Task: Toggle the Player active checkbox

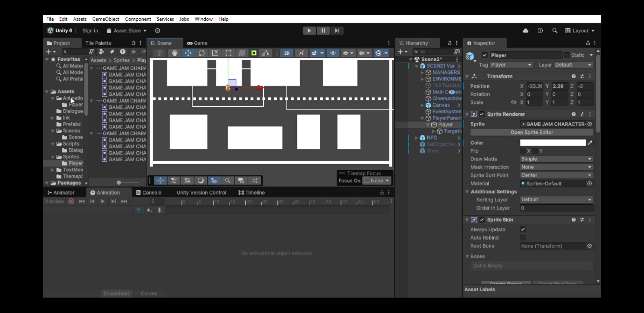Action: [485, 55]
